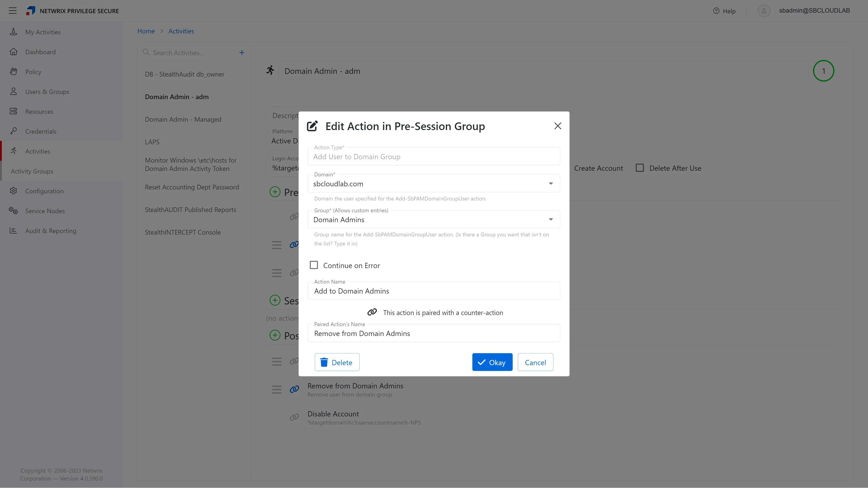Select Domain Admin - adm in activities list
The width and height of the screenshot is (868, 488).
177,97
